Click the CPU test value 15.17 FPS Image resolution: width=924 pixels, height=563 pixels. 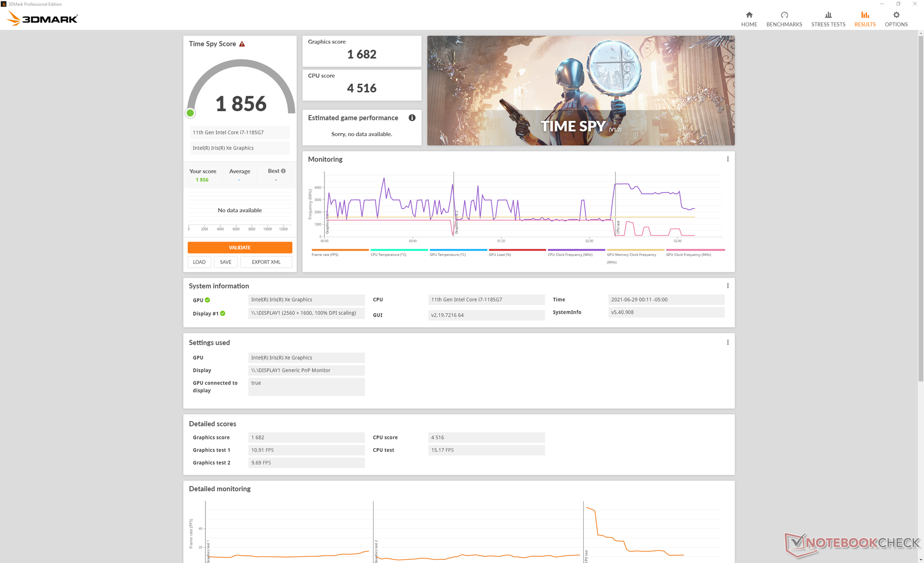click(486, 450)
